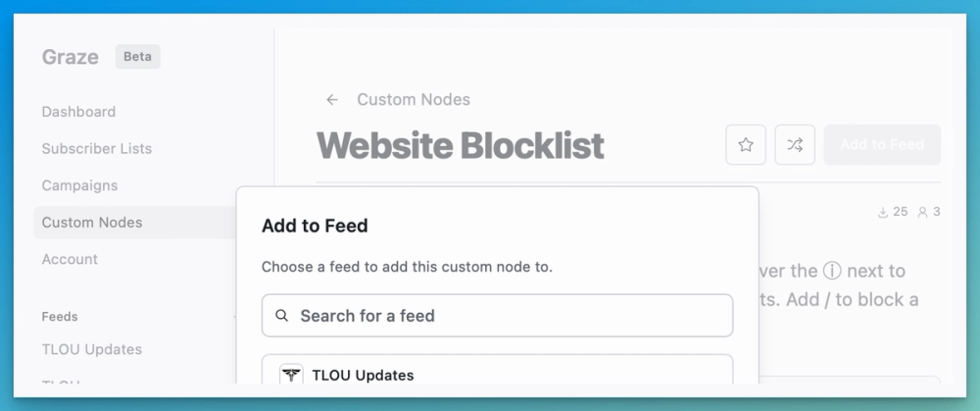Choose TLOU Updates in the feed list
The width and height of the screenshot is (980, 411).
(x=363, y=375)
